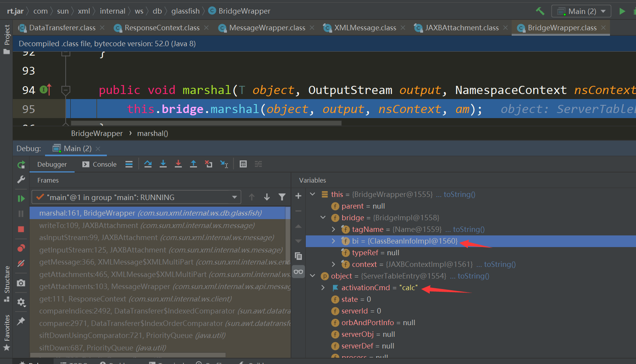The width and height of the screenshot is (636, 364).
Task: Click the Add Watch plus button
Action: (x=298, y=196)
